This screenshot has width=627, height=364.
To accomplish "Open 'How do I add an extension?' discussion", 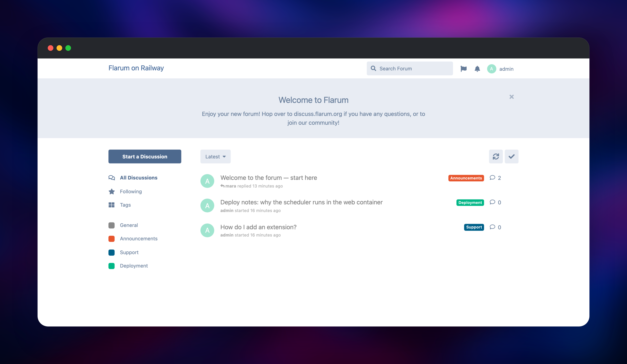I will click(258, 227).
